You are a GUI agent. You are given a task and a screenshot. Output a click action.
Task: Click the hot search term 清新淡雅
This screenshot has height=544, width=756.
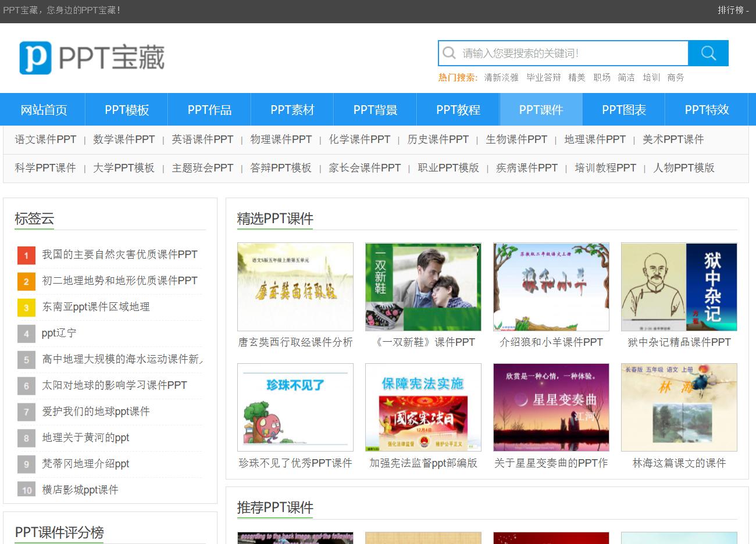(x=500, y=77)
